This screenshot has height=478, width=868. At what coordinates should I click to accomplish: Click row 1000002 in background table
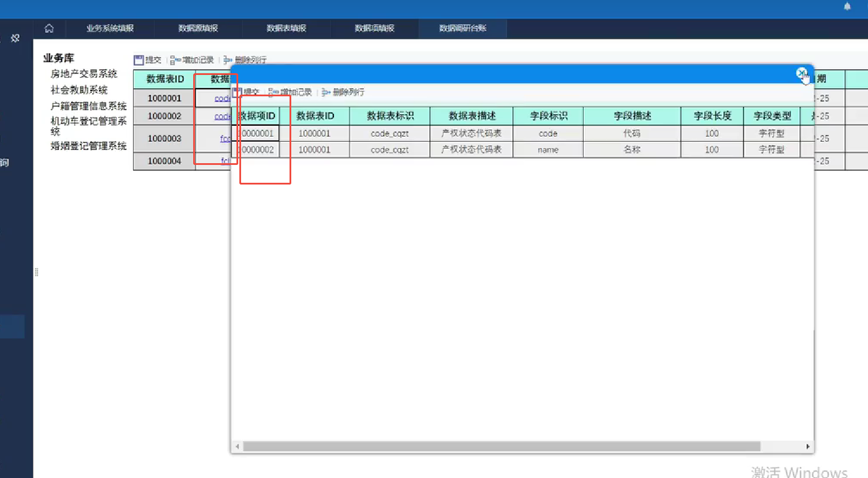(164, 116)
